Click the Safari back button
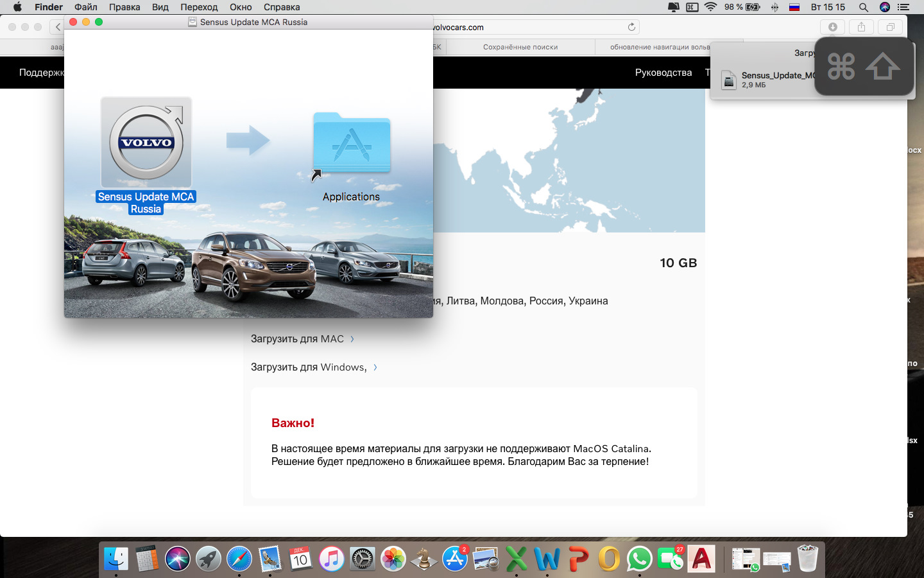Screen dimensions: 924x578 tap(58, 27)
